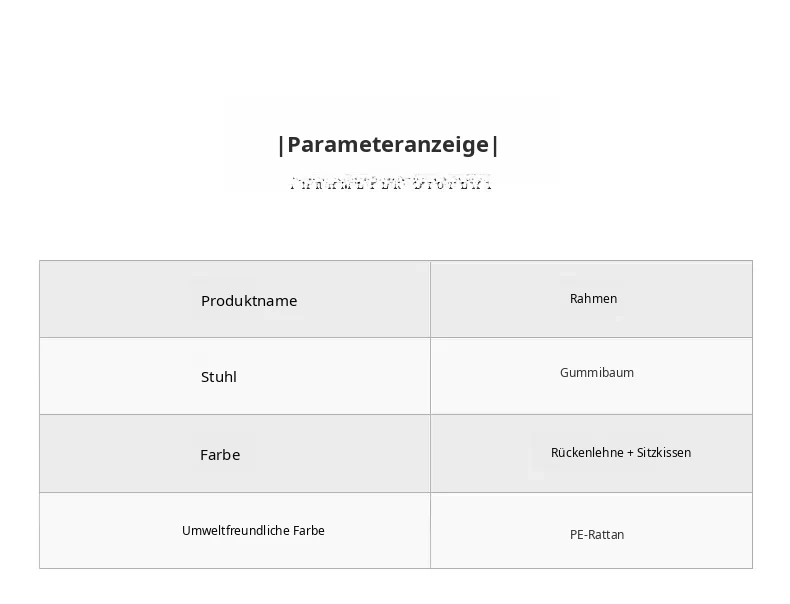This screenshot has height=604, width=790.
Task: Select the Rahmen header cell
Action: point(593,299)
